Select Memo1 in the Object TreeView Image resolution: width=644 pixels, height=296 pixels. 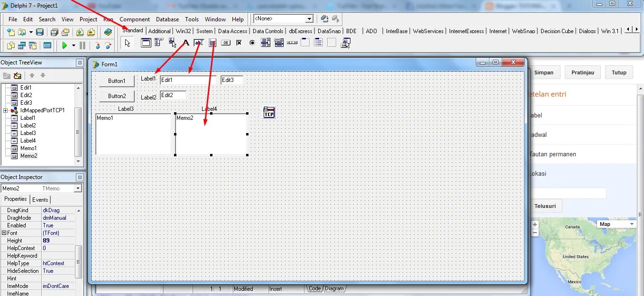(x=28, y=148)
